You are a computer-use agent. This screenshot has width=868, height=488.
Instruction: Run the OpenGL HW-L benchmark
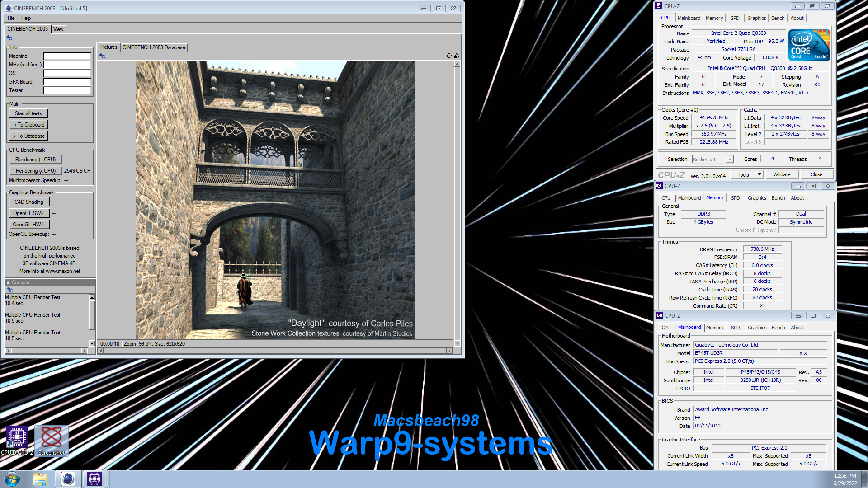pos(29,225)
